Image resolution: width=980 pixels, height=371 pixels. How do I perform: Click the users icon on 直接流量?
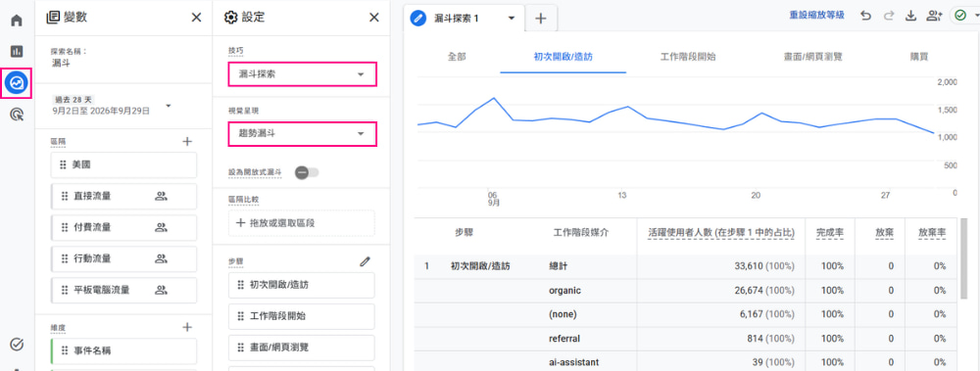click(x=162, y=196)
